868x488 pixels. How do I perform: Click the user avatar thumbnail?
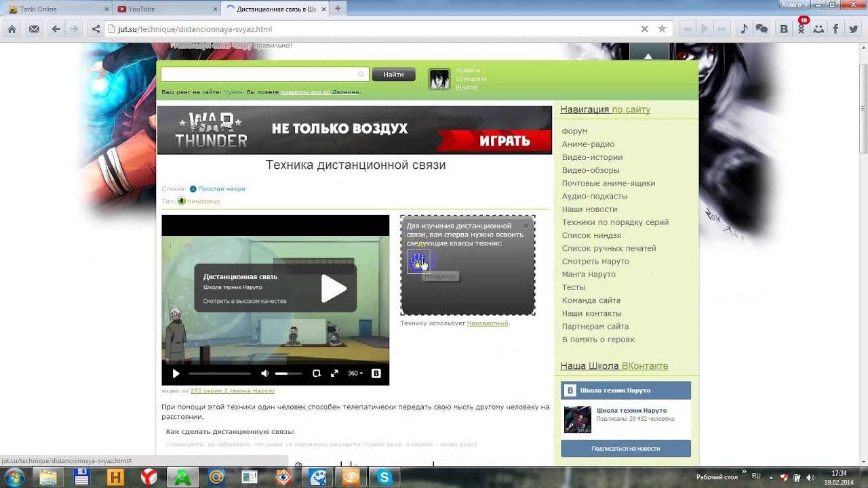tap(439, 79)
